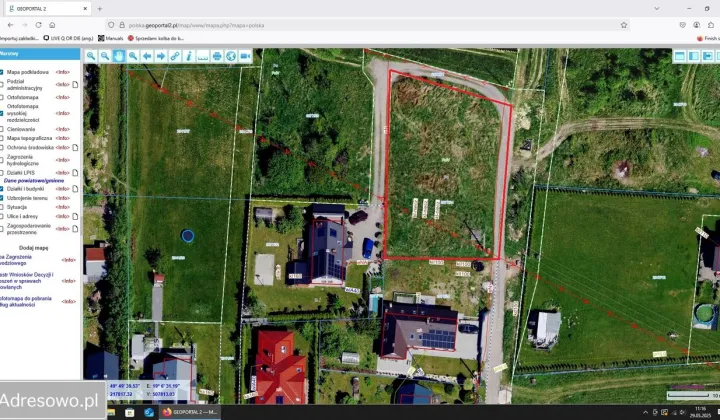
Task: Open the Rejestr Wniosków Decyzji map link
Action: click(27, 280)
